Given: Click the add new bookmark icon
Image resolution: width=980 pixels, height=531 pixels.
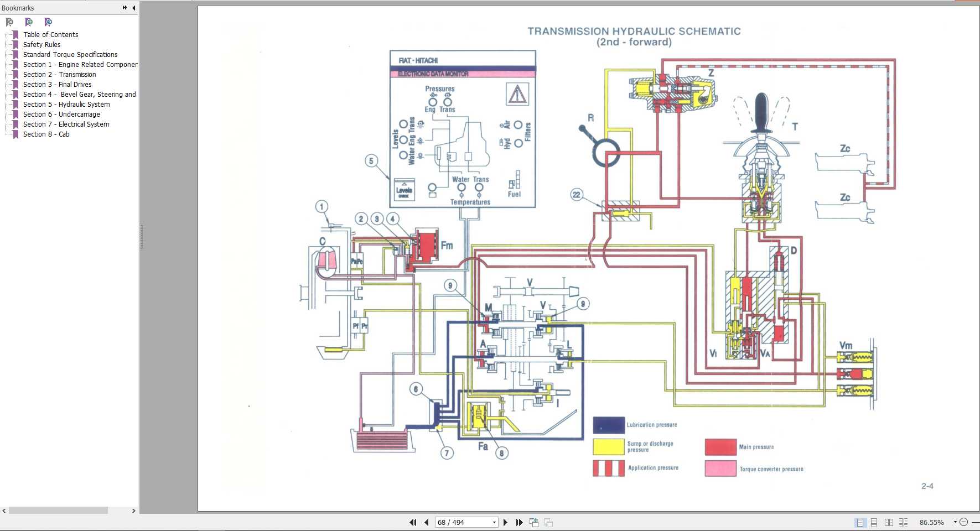Looking at the screenshot, I should [x=29, y=22].
